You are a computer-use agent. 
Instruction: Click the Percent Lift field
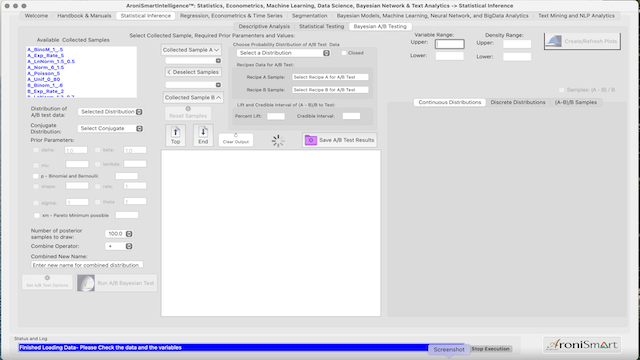[276, 116]
